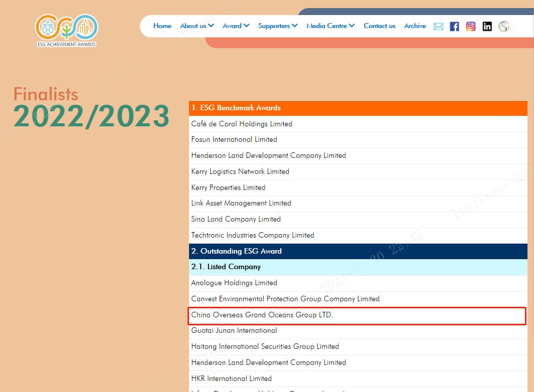Screen dimensions: 534x392
Task: Click the globe icon beside LinkedIn
Action: [504, 26]
